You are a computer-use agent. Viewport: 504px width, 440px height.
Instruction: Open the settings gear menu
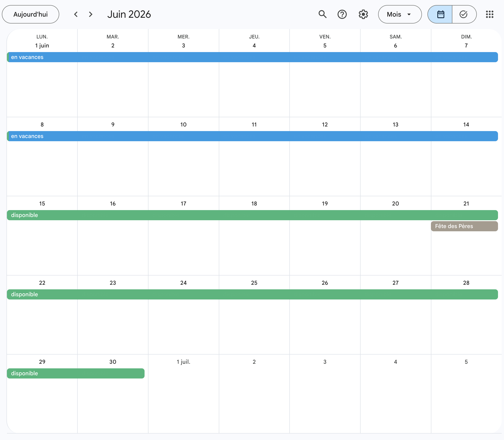363,14
